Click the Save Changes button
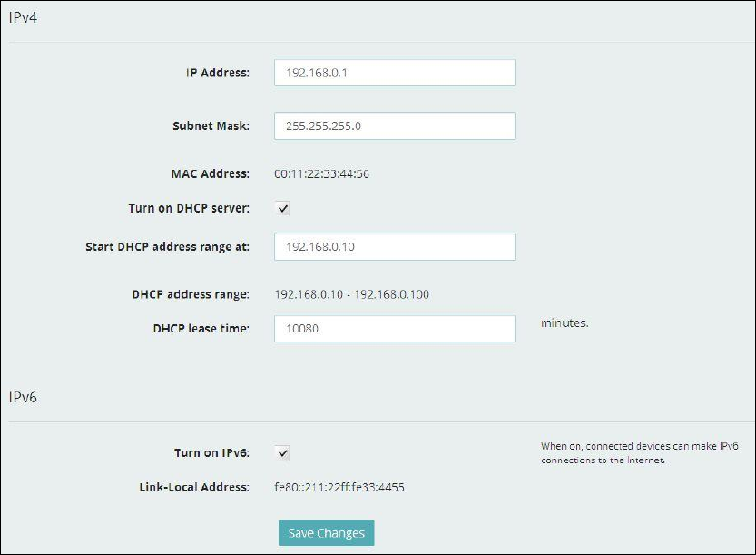The height and width of the screenshot is (555, 756). tap(327, 533)
